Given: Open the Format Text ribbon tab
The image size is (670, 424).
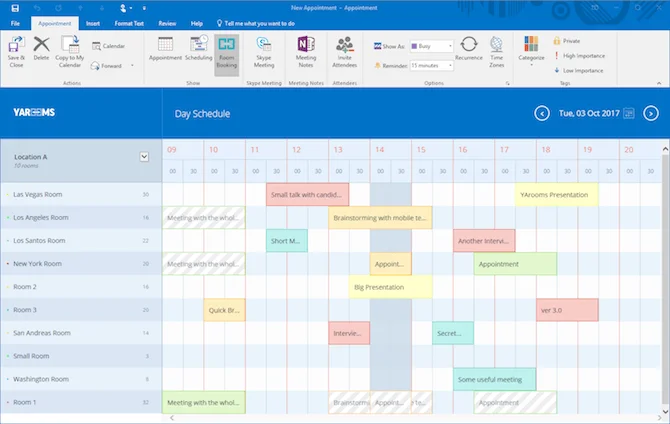Looking at the screenshot, I should [128, 22].
